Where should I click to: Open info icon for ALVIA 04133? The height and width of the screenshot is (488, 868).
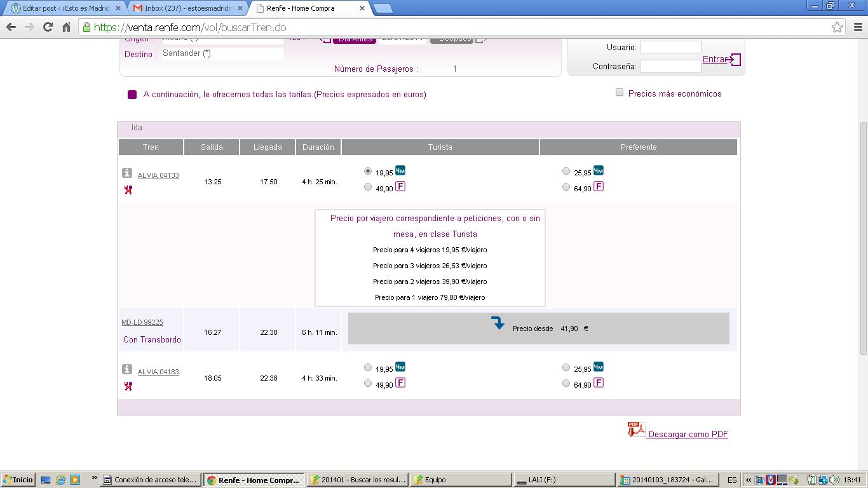pyautogui.click(x=127, y=173)
